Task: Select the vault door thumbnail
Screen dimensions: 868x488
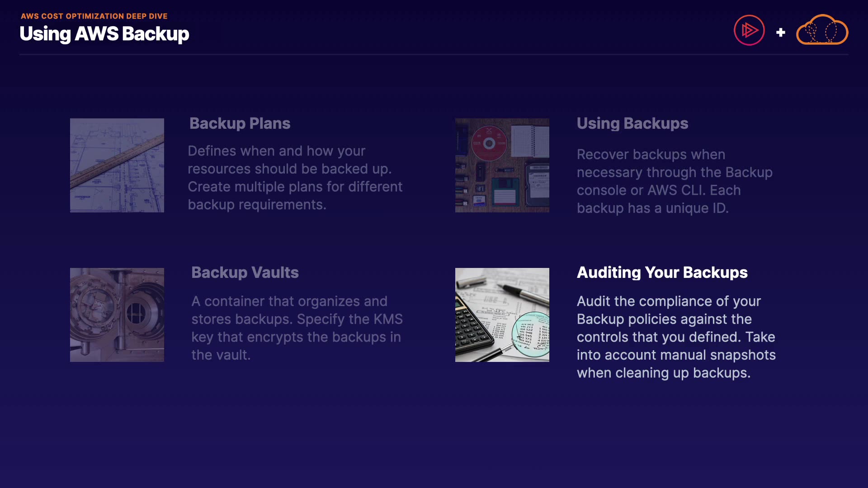Action: 117,315
